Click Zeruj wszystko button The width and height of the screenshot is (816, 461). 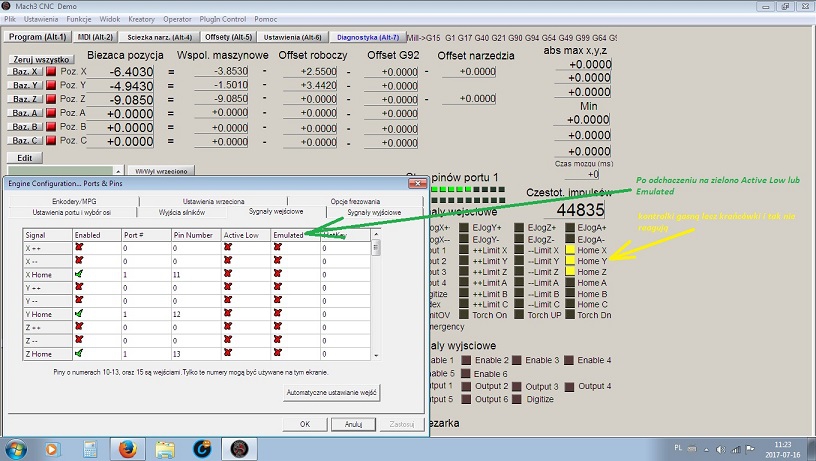(41, 59)
